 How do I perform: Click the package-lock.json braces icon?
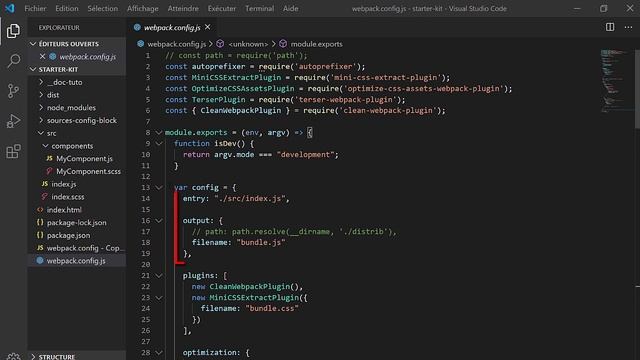click(x=40, y=222)
